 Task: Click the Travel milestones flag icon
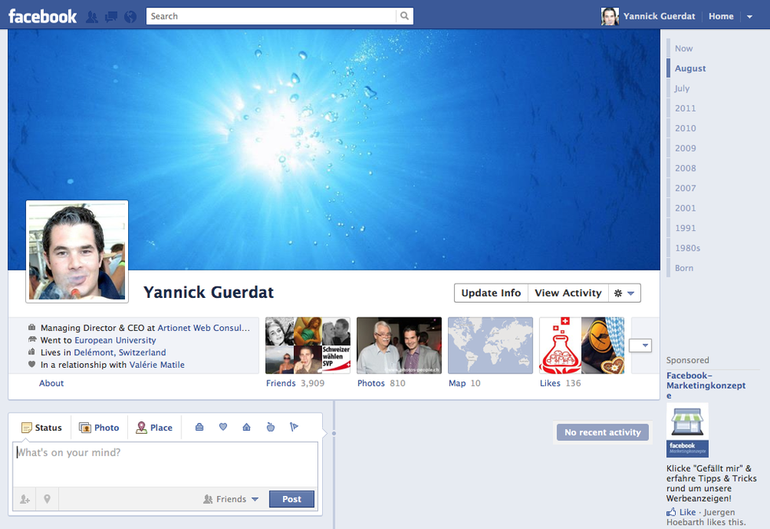coord(294,427)
